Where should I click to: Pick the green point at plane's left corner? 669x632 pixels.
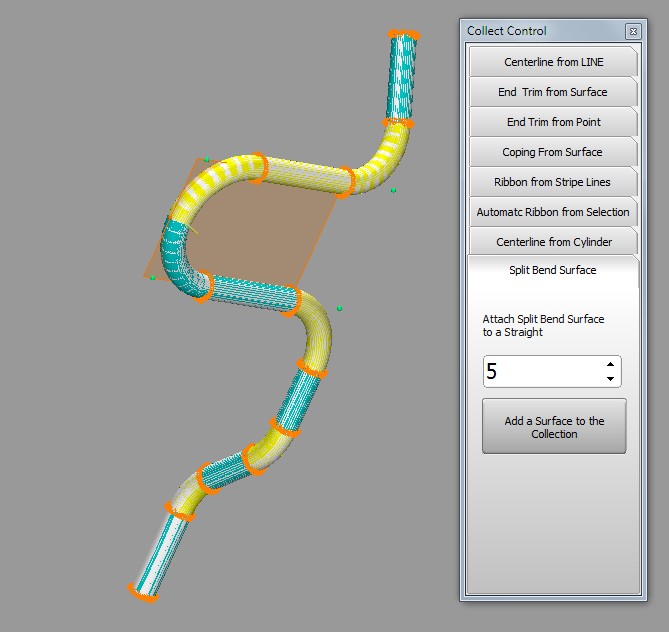click(x=153, y=277)
